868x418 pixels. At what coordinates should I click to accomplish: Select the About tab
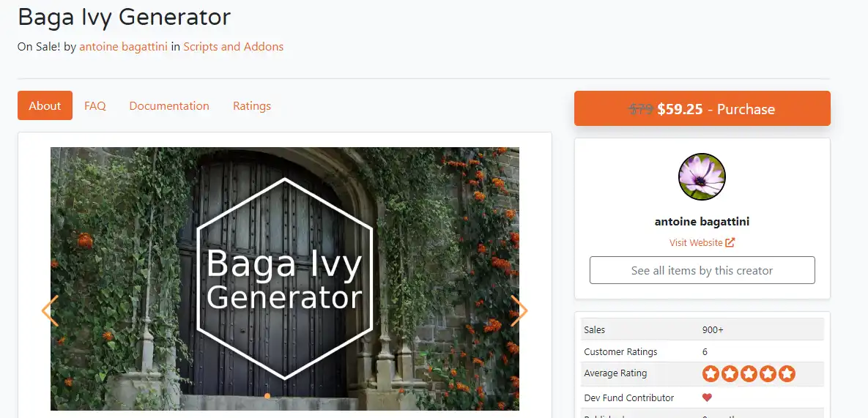click(x=45, y=105)
